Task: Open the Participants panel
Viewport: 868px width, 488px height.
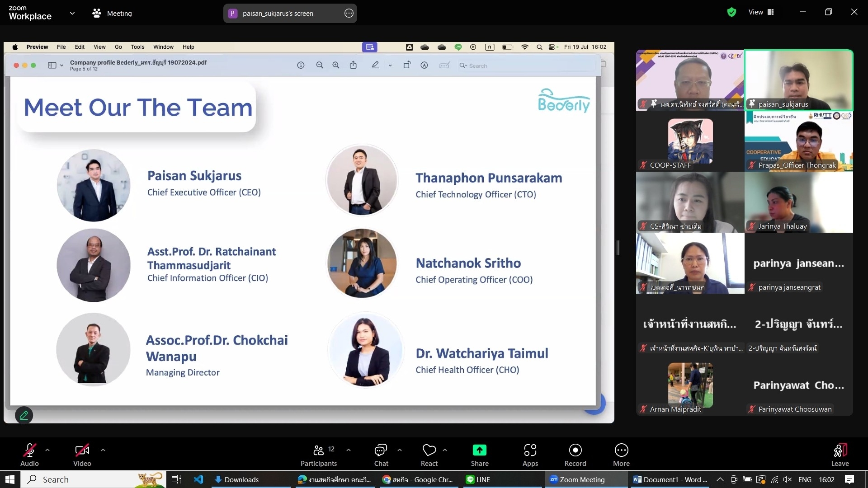Action: (319, 455)
